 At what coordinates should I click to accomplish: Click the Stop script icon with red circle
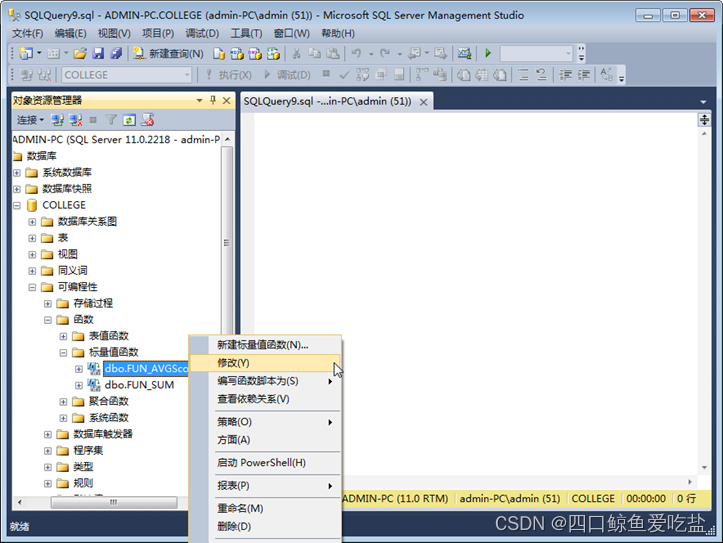[148, 120]
